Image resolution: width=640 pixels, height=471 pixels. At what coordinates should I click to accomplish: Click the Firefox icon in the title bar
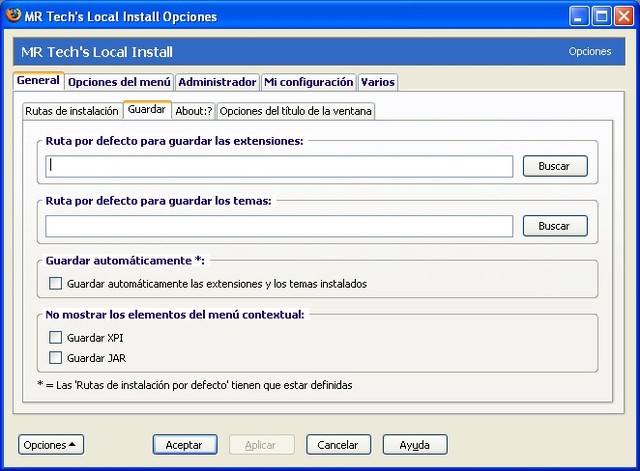(x=13, y=15)
